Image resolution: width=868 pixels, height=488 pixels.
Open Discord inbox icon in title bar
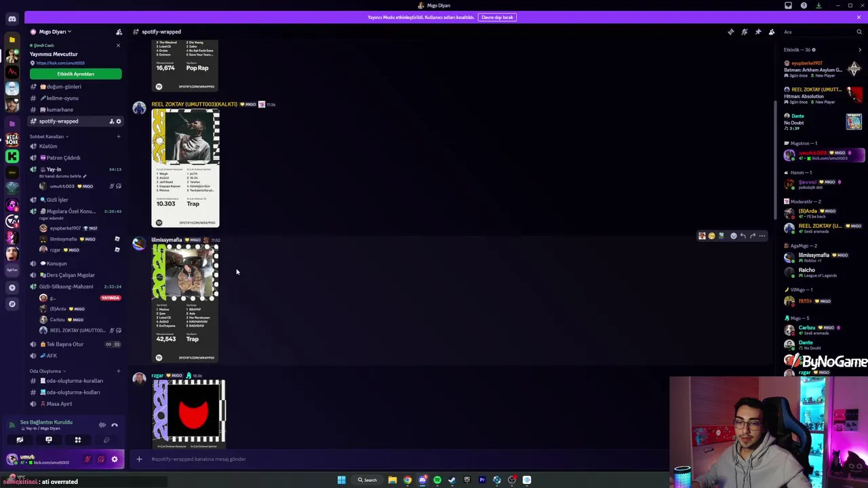click(788, 5)
